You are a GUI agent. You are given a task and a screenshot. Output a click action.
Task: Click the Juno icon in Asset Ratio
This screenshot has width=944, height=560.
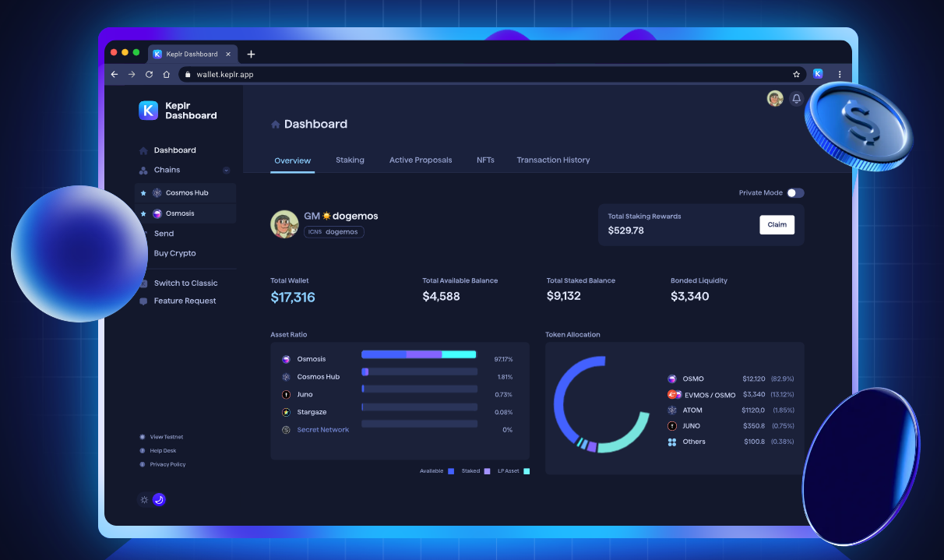(286, 395)
